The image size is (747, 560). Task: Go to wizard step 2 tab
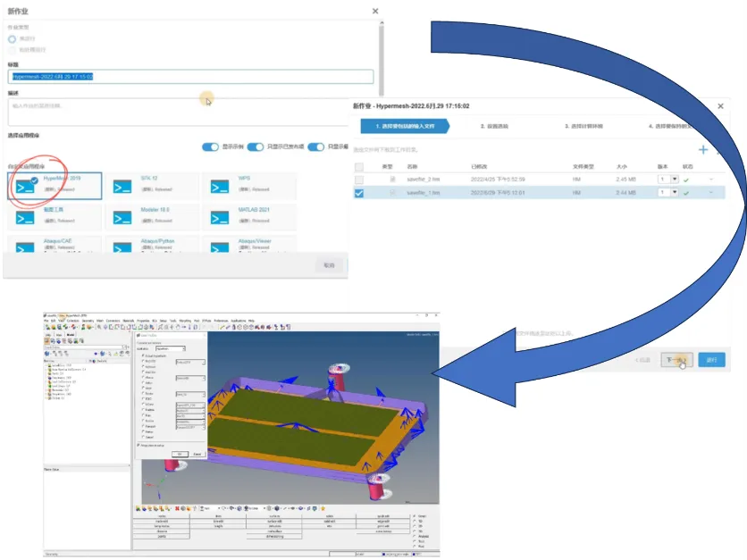tap(494, 126)
